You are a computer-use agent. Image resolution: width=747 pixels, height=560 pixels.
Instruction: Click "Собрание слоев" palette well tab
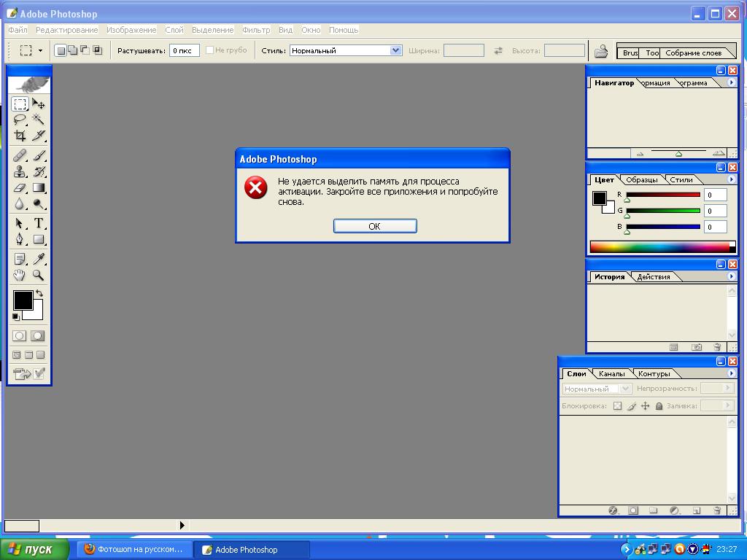(693, 52)
